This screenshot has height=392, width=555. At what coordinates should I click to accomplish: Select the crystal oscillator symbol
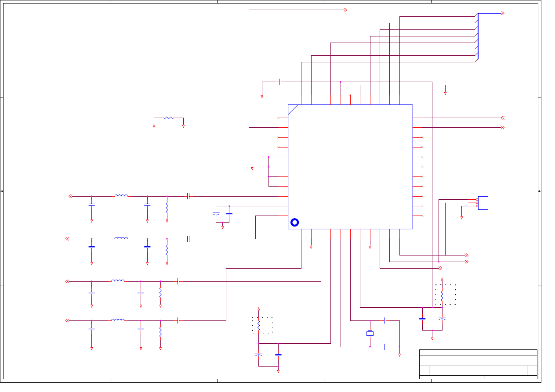[x=370, y=334]
